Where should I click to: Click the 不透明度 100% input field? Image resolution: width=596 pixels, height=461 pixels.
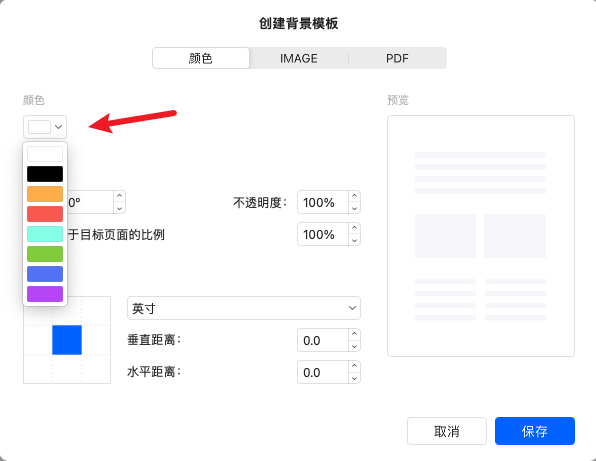323,202
